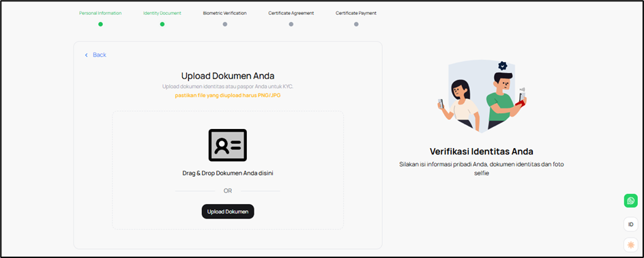The height and width of the screenshot is (258, 644).
Task: Click the KYC upload description text
Action: click(228, 87)
